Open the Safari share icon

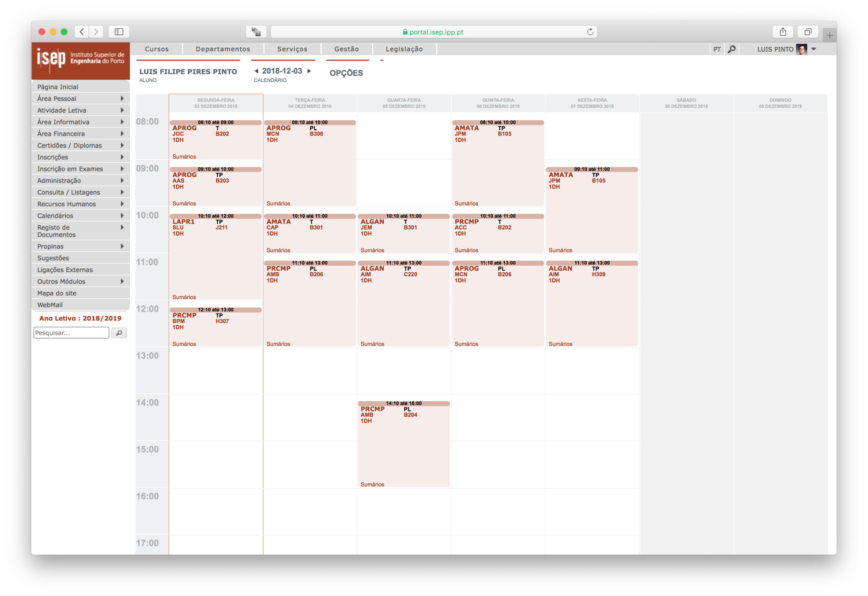783,32
